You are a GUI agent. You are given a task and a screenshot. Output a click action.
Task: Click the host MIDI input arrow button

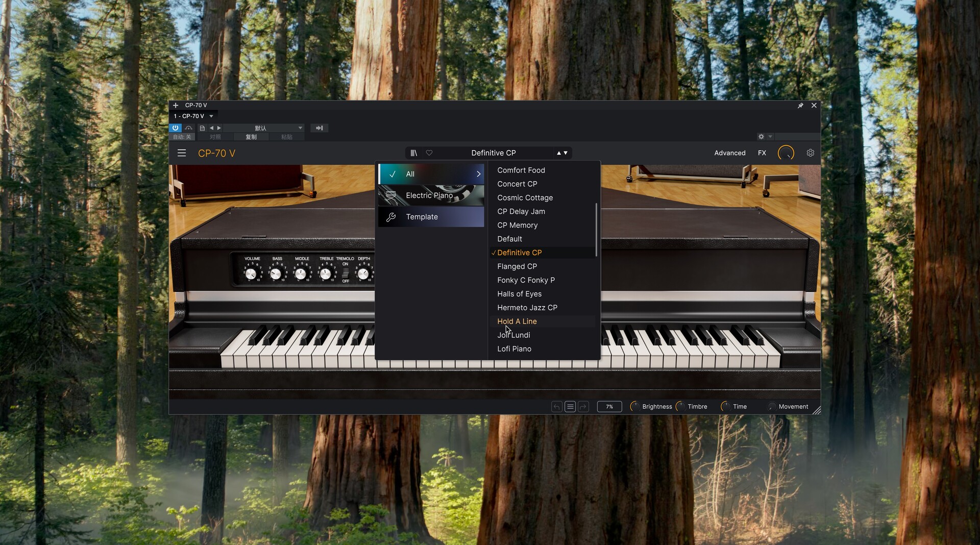[x=319, y=128]
